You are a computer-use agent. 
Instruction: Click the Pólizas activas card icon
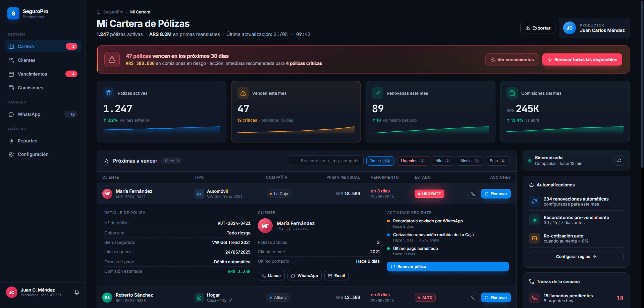coord(109,93)
